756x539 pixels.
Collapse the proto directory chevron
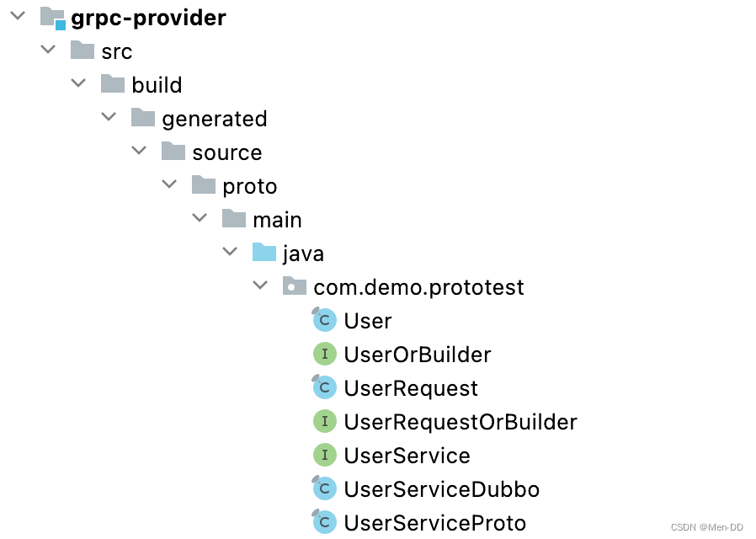click(169, 184)
